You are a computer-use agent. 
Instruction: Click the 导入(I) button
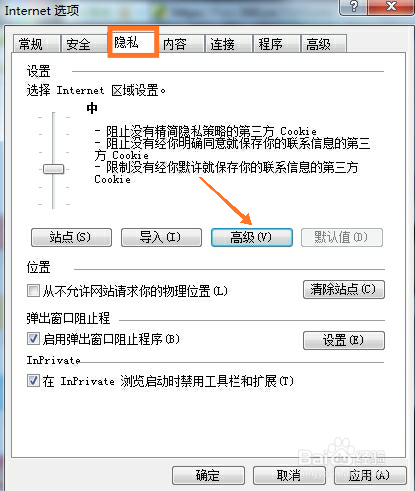pyautogui.click(x=161, y=237)
